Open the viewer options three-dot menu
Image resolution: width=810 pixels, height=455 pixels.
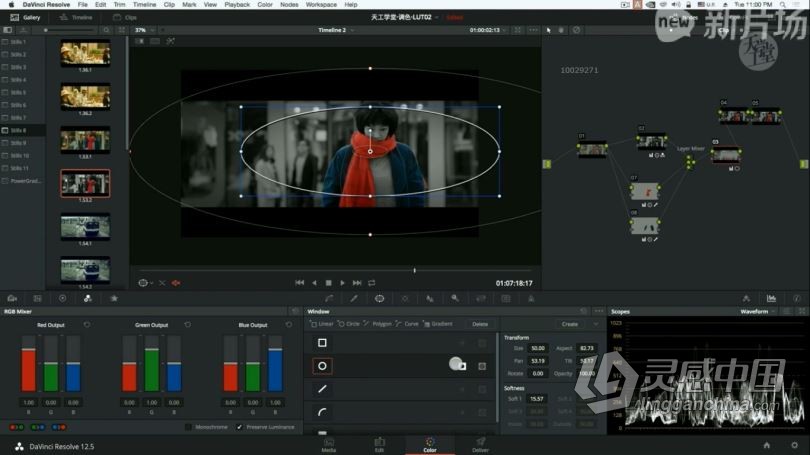coord(533,30)
